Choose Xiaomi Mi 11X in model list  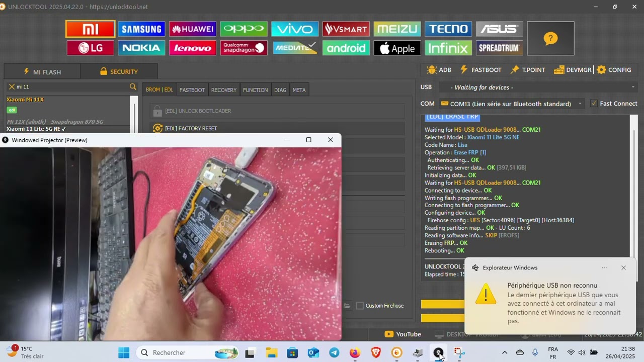pyautogui.click(x=25, y=100)
